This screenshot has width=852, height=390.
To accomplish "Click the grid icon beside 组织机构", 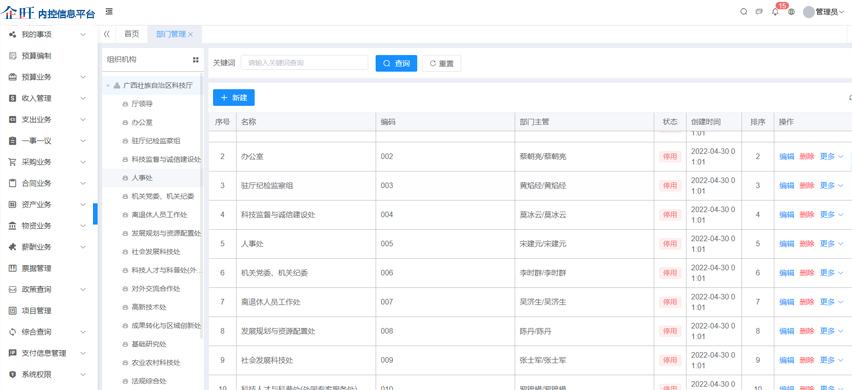I will (196, 60).
